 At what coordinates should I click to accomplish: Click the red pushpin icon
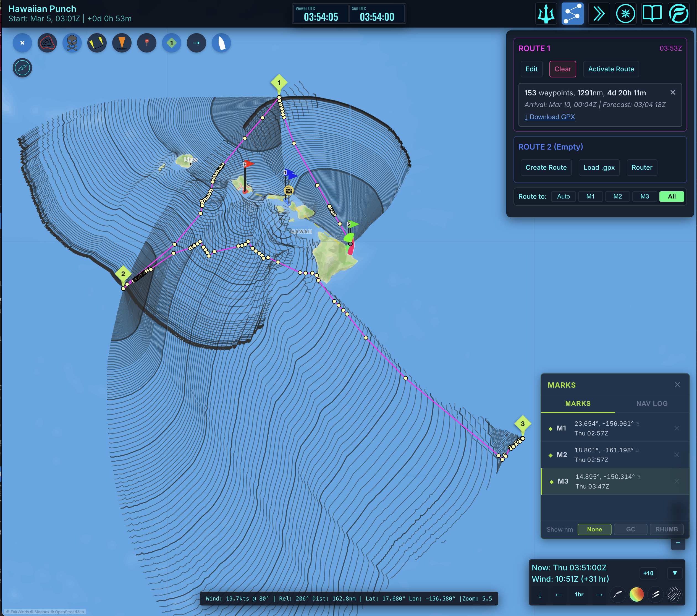tap(147, 43)
